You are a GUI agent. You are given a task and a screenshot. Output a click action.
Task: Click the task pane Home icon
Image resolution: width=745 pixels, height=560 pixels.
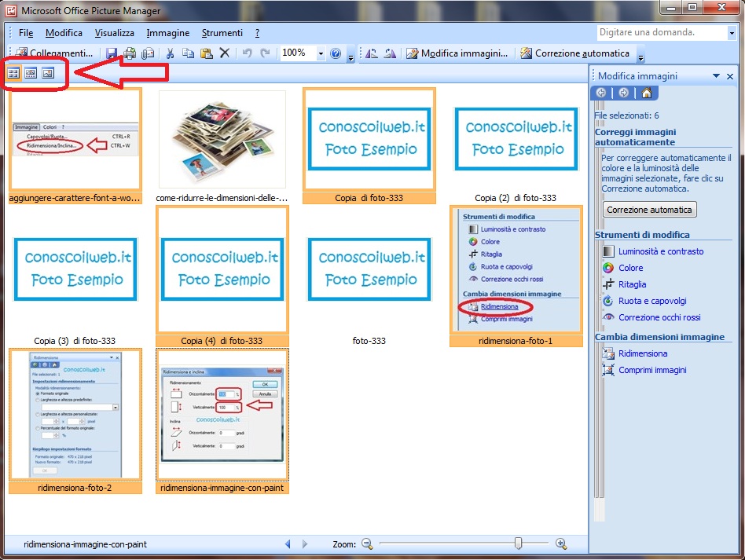(x=646, y=93)
